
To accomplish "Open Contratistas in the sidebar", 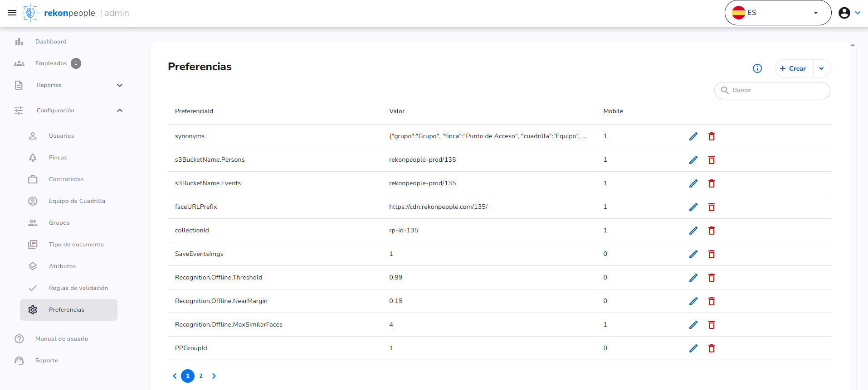I will point(66,179).
